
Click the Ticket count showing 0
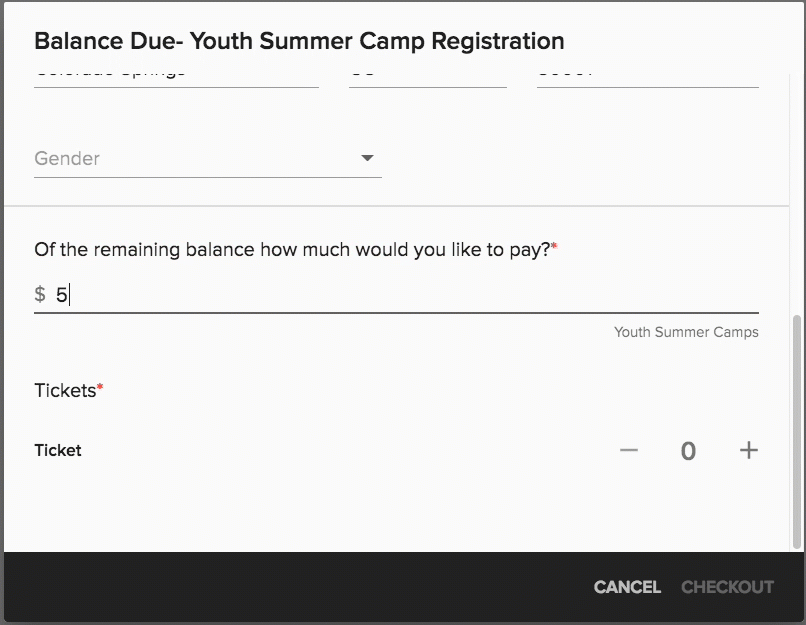(x=688, y=450)
